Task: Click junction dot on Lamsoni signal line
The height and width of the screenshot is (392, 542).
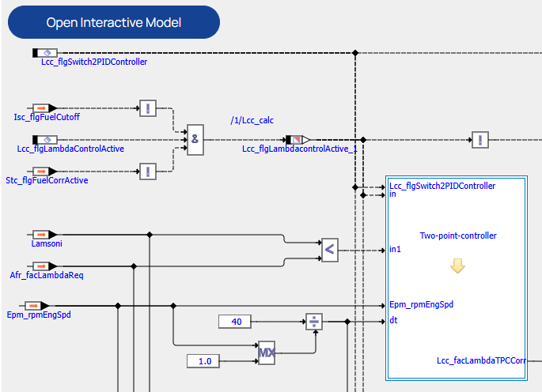Action: pos(150,235)
